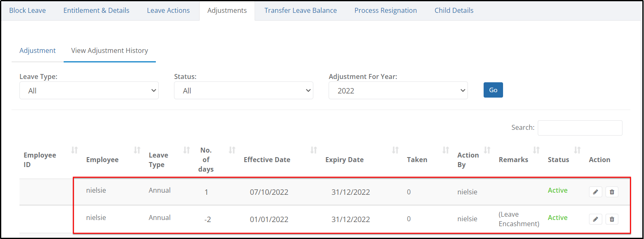Sort by Expiry Date column arrows

click(396, 150)
